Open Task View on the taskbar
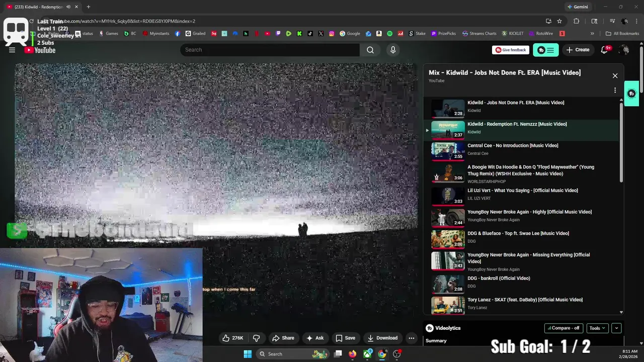This screenshot has width=644, height=362. click(x=338, y=354)
